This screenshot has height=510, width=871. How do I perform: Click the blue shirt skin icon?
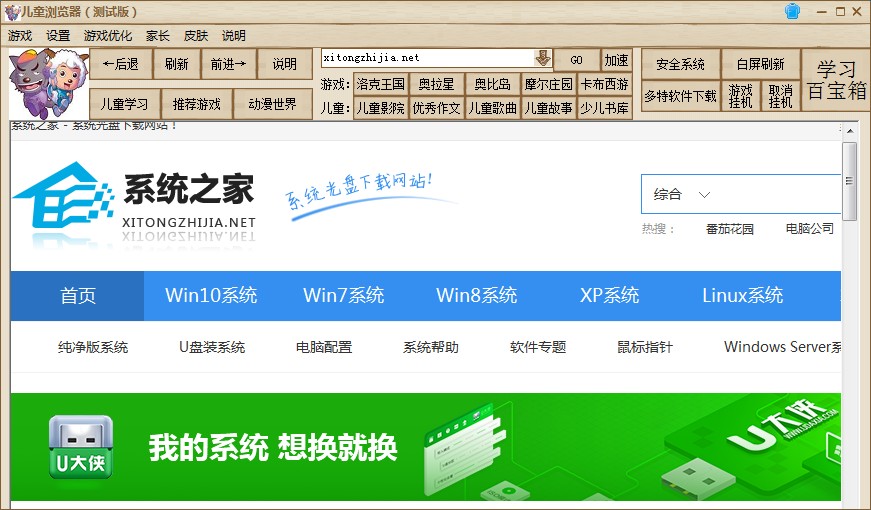coord(792,11)
